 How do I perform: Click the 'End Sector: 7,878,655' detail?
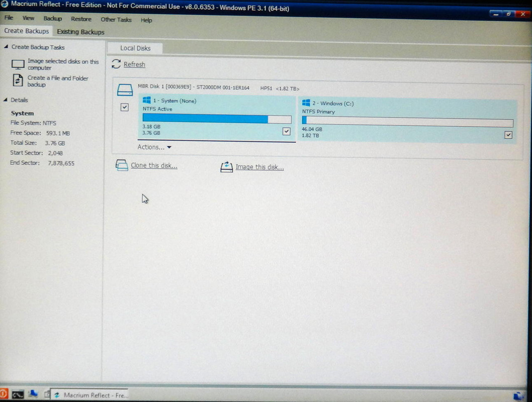click(x=42, y=163)
